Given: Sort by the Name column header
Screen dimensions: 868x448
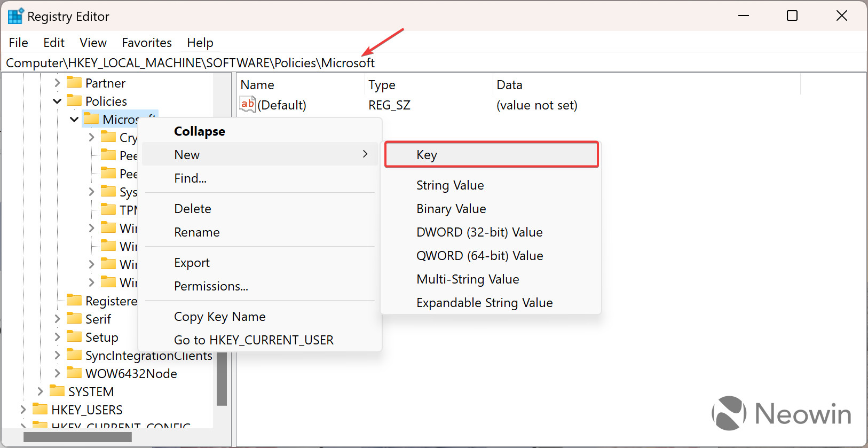Looking at the screenshot, I should [301, 85].
